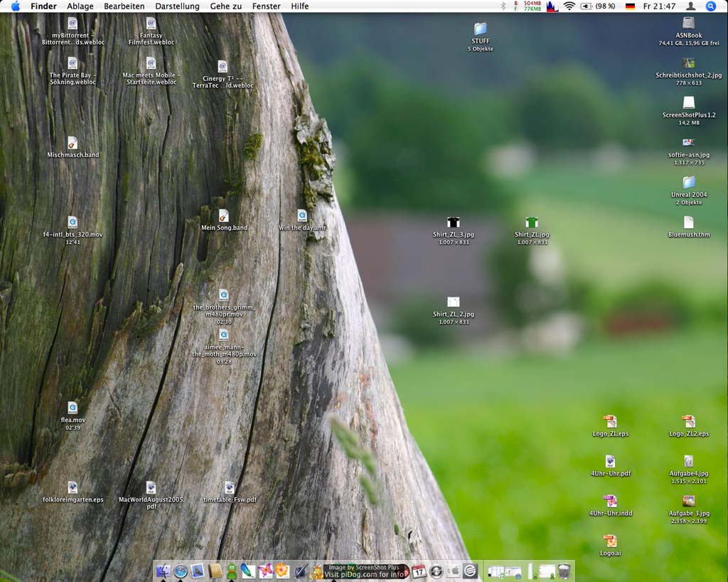This screenshot has height=582, width=728.
Task: Select the Mein Song.band file
Action: (224, 216)
